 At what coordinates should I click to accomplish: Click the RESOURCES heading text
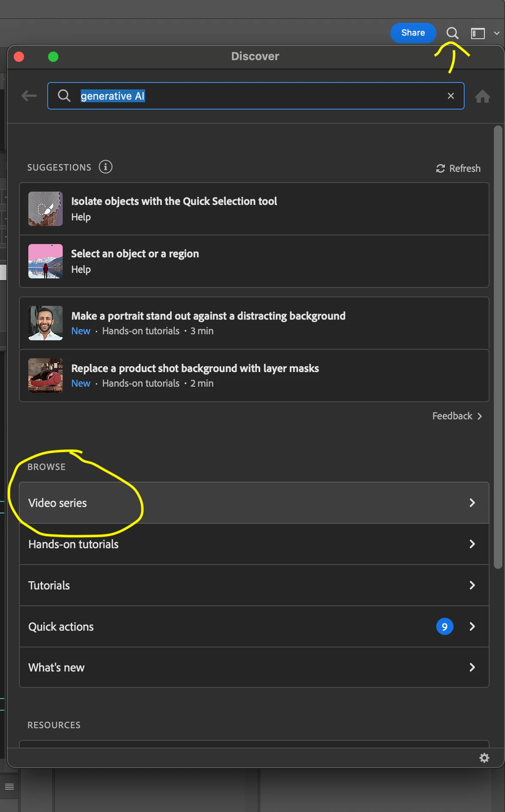pyautogui.click(x=54, y=725)
